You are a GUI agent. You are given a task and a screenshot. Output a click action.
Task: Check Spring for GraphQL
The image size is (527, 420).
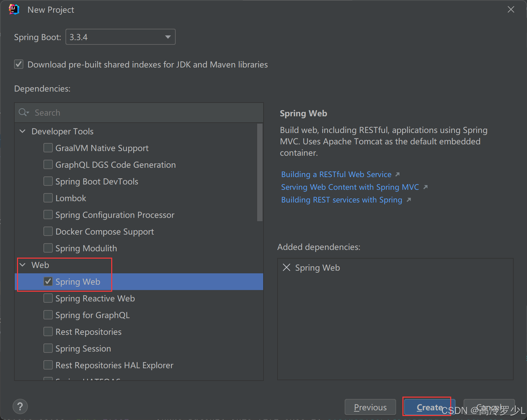click(48, 315)
